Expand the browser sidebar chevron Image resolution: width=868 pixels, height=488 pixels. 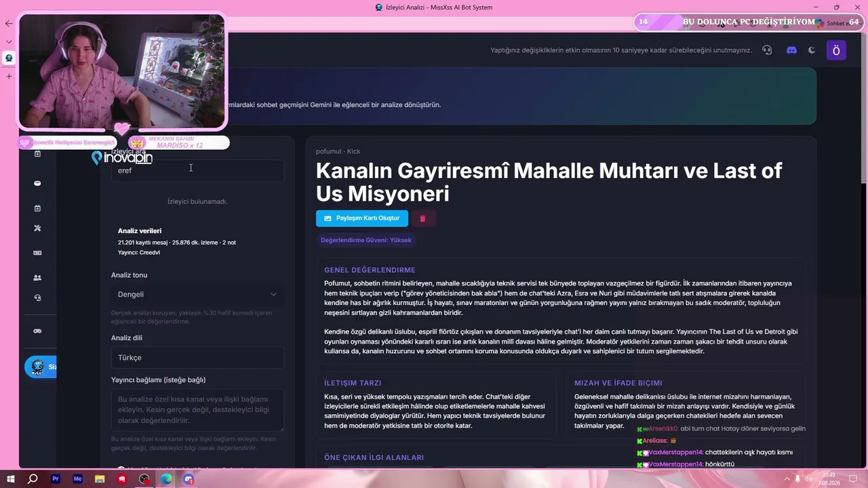pos(9,41)
